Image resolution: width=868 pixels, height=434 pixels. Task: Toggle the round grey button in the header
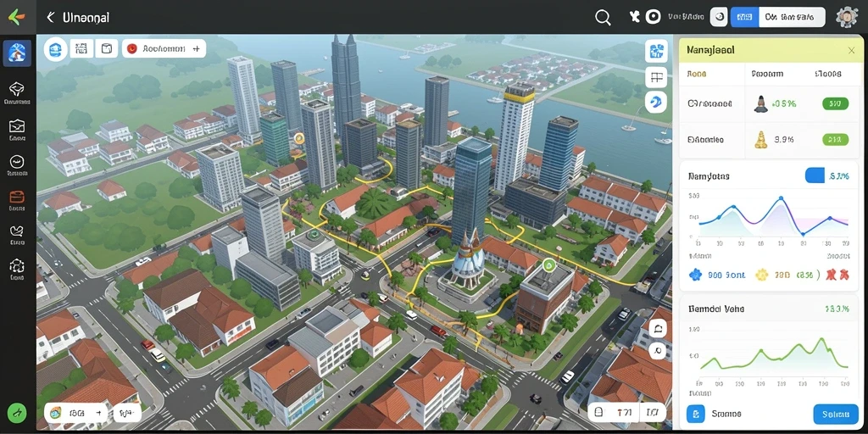(x=719, y=17)
